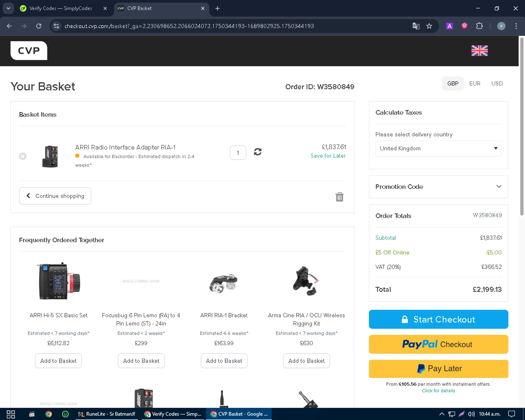Open Arma Cine RIA rigging kit image
This screenshot has width=525, height=420.
tap(306, 281)
